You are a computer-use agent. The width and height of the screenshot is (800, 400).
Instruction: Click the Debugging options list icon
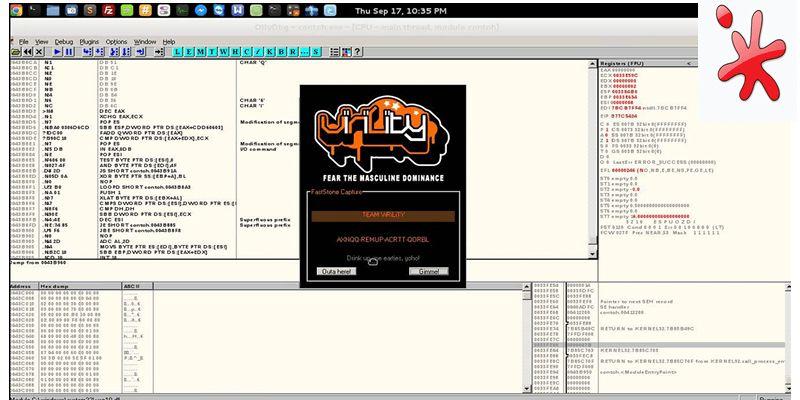tap(335, 52)
